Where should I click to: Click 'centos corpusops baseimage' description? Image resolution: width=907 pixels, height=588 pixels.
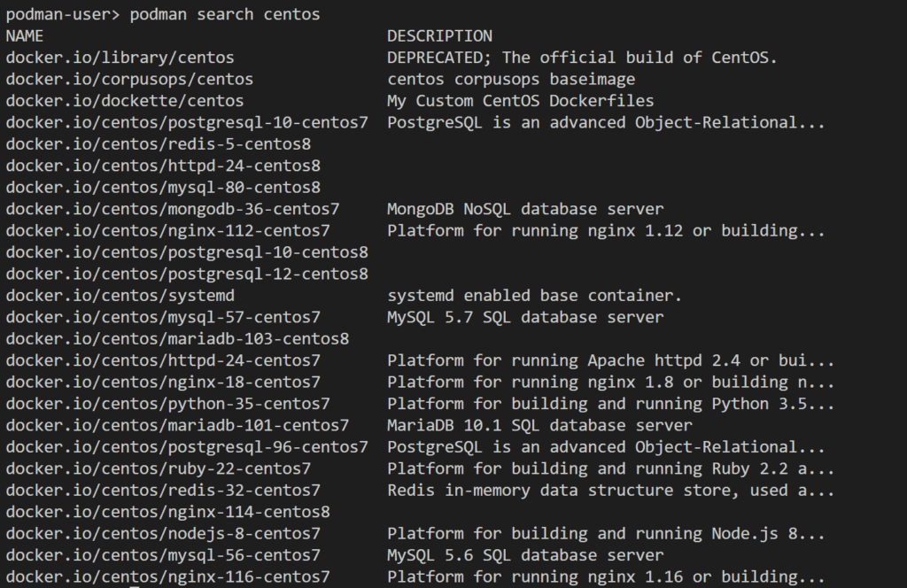click(511, 79)
